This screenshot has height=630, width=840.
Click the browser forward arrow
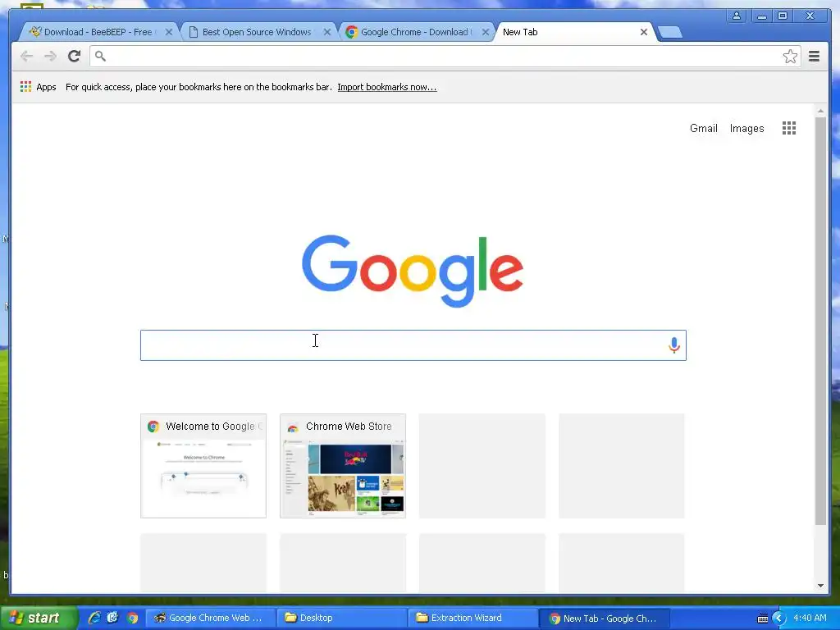point(50,56)
